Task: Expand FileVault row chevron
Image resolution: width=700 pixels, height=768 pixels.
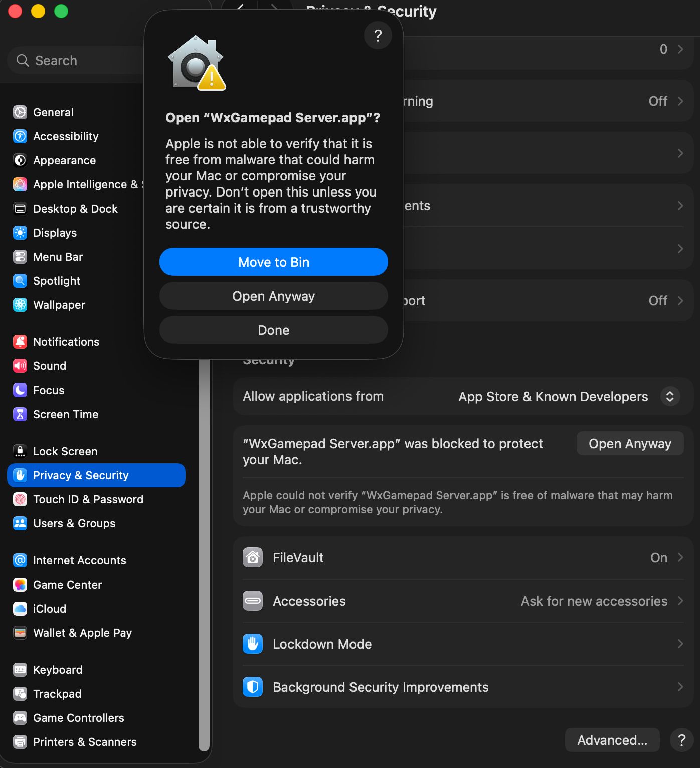Action: [x=680, y=557]
